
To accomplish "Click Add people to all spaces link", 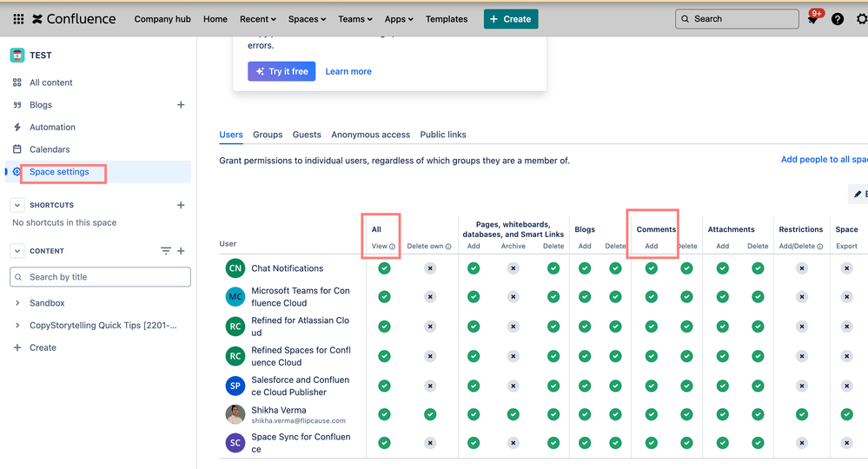I will click(825, 159).
